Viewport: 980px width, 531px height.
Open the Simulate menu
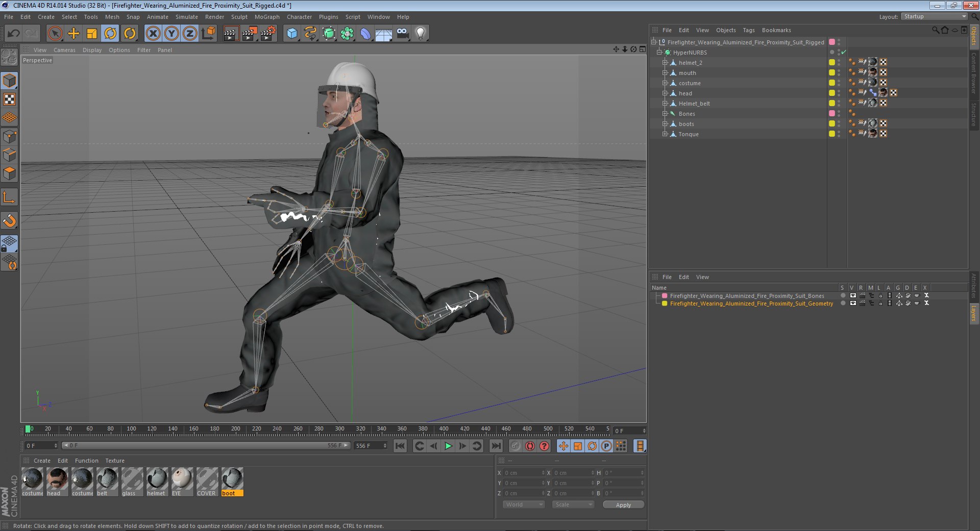[x=186, y=17]
